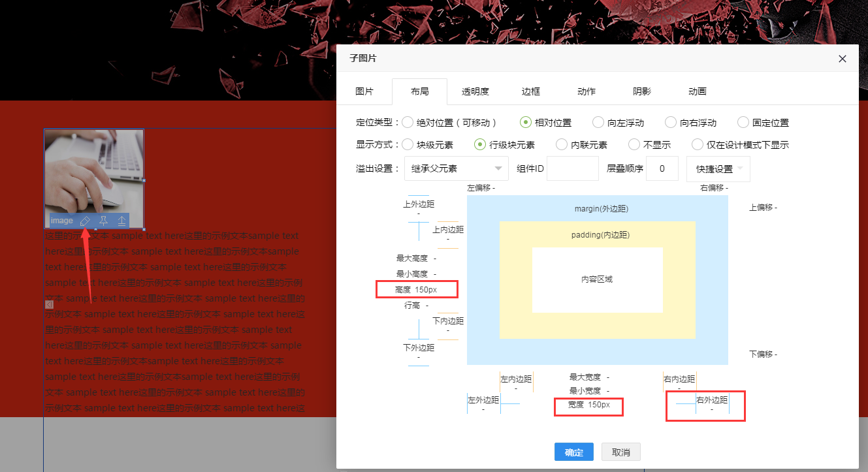
Task: Go to the 阴影 tab
Action: click(x=641, y=92)
